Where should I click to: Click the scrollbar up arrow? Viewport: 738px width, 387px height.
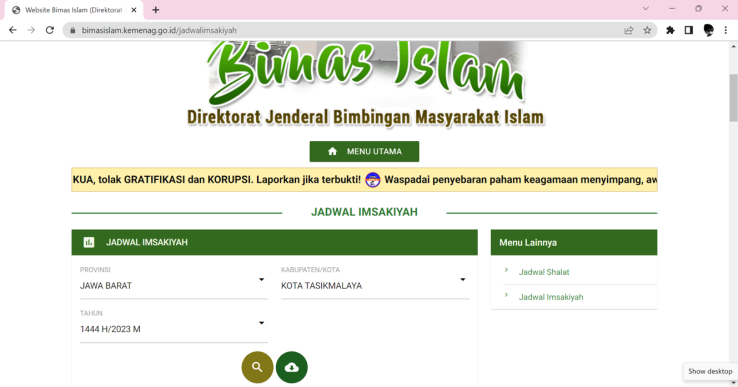(733, 46)
